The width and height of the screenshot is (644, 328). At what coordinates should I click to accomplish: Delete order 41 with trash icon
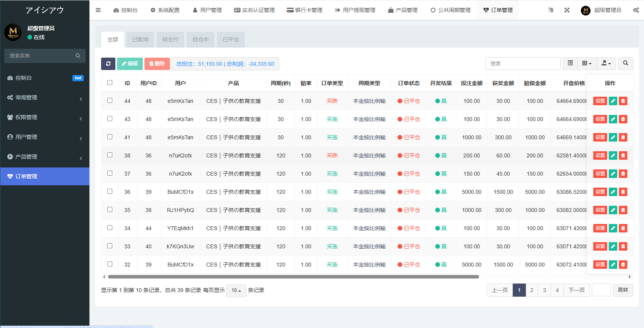(x=623, y=137)
